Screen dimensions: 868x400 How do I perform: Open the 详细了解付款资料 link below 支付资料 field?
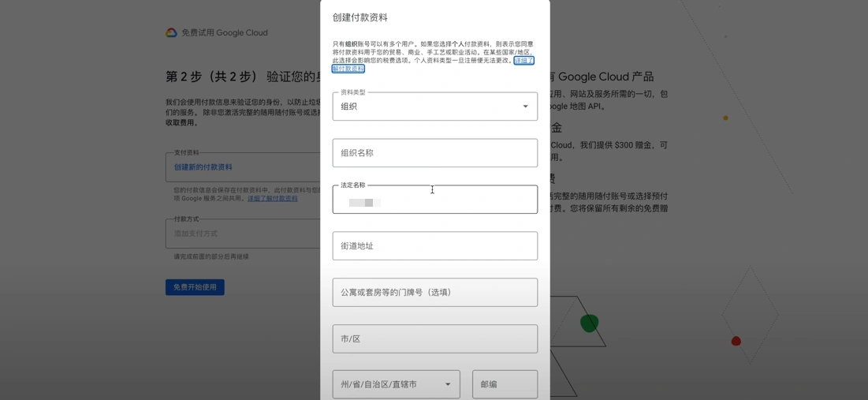(273, 199)
